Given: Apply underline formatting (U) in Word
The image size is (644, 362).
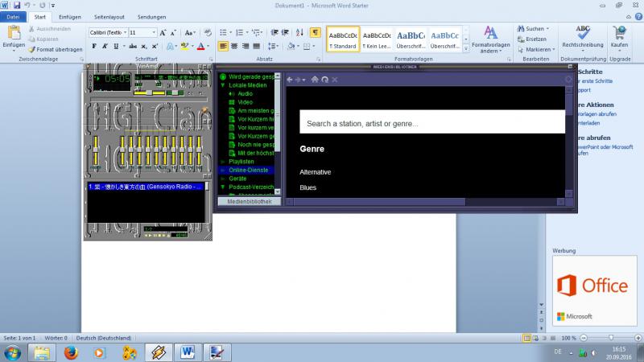Looking at the screenshot, I should (116, 47).
